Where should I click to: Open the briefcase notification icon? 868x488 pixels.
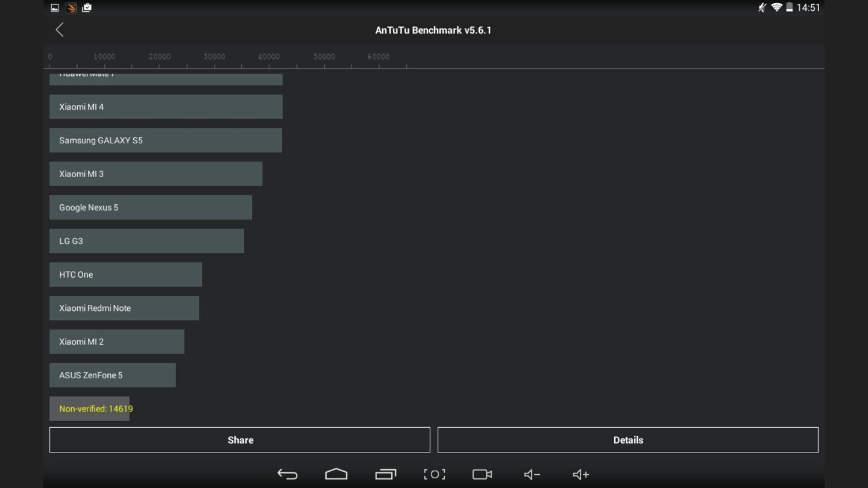pos(87,8)
